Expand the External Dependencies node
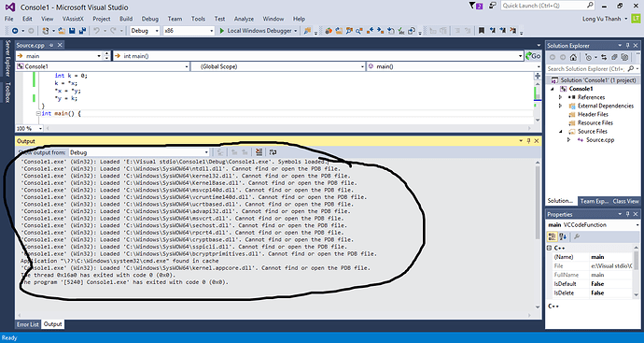Screen dimensions: 644x343 click(x=560, y=107)
